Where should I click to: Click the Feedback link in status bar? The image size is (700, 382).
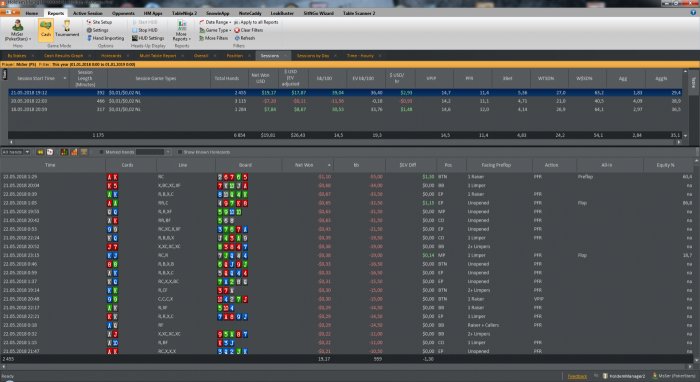click(577, 377)
